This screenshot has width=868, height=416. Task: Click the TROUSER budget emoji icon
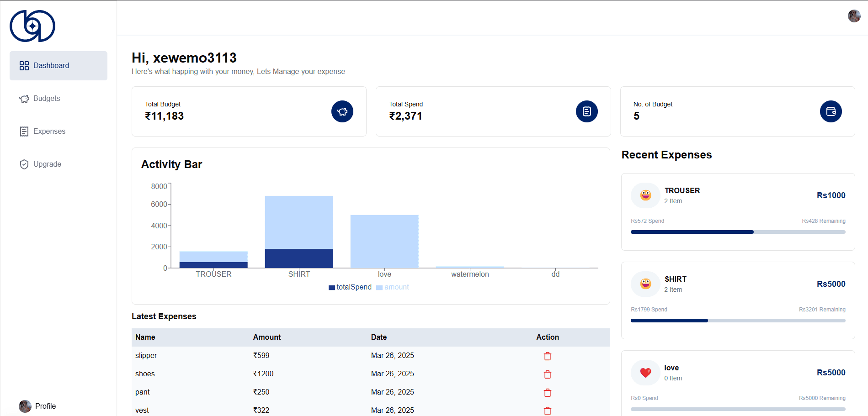[x=645, y=195]
